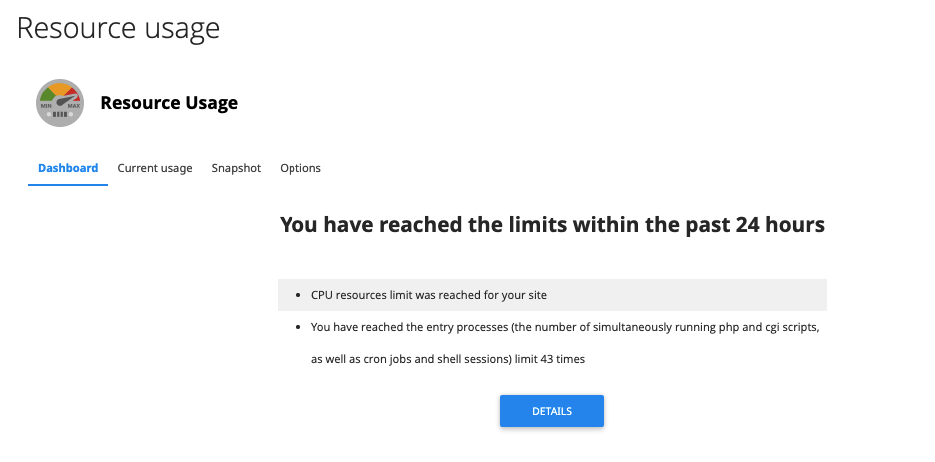Click the entry processes limit message
935x462 pixels.
tap(565, 327)
